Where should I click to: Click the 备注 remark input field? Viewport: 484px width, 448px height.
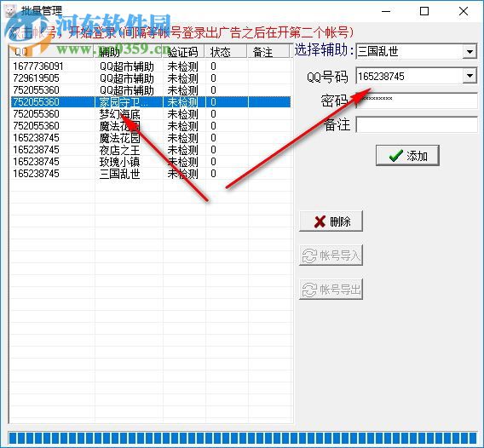417,124
